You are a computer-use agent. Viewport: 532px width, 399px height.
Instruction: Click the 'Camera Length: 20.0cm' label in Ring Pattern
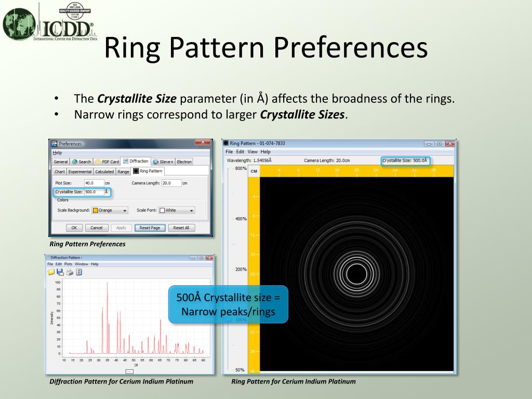pos(327,161)
